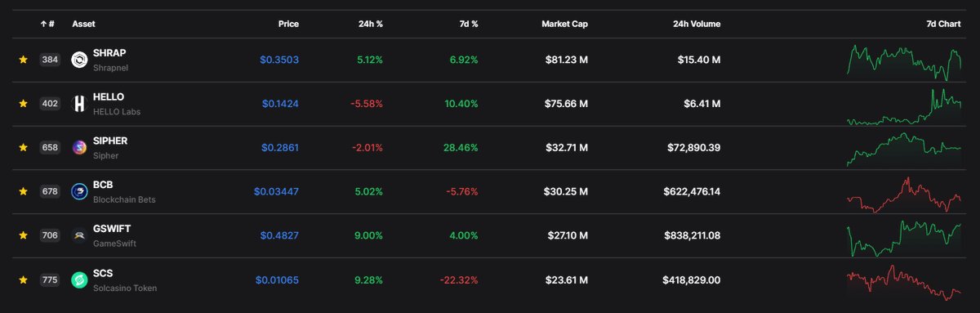Unfavorite SHRAP via its star icon
The width and height of the screenshot is (980, 313).
click(24, 60)
